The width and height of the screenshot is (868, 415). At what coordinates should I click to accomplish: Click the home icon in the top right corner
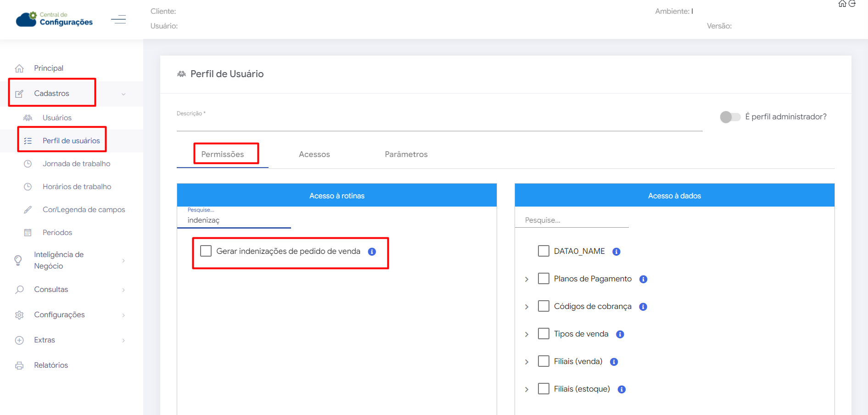click(842, 4)
